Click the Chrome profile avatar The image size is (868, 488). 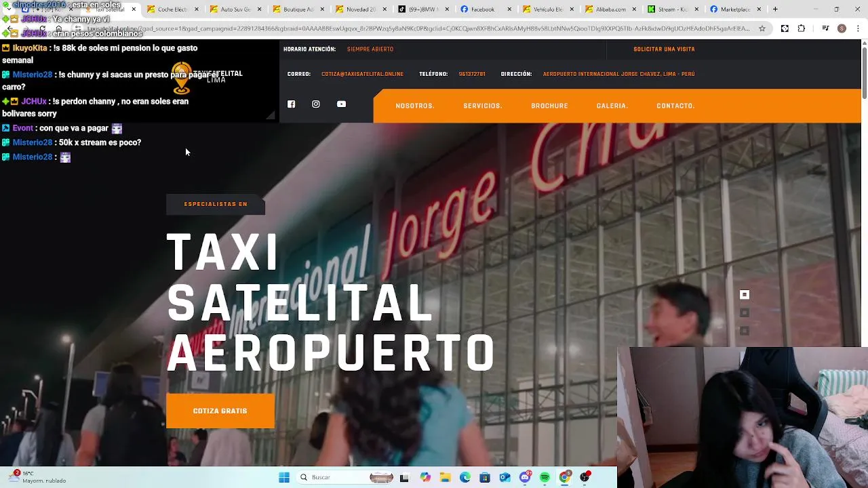(x=842, y=28)
